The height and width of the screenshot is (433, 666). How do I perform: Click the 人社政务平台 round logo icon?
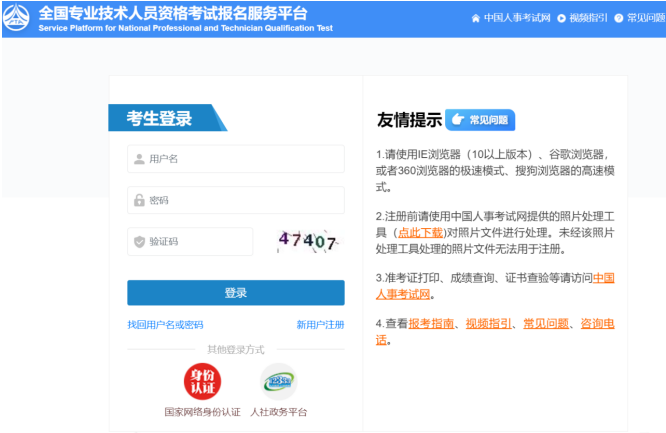point(278,381)
